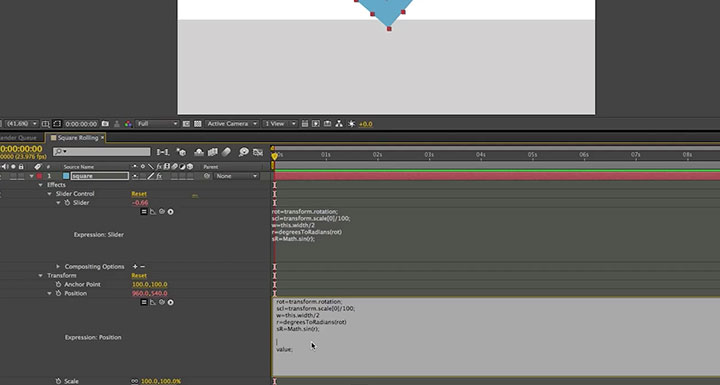Click the Show Channel RGB circles icon

pyautogui.click(x=128, y=124)
